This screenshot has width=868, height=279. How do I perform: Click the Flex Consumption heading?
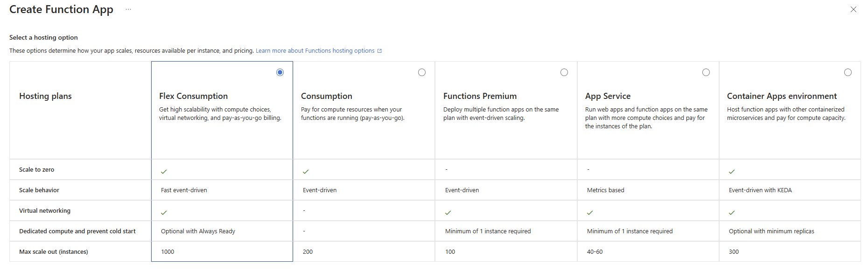pyautogui.click(x=193, y=96)
